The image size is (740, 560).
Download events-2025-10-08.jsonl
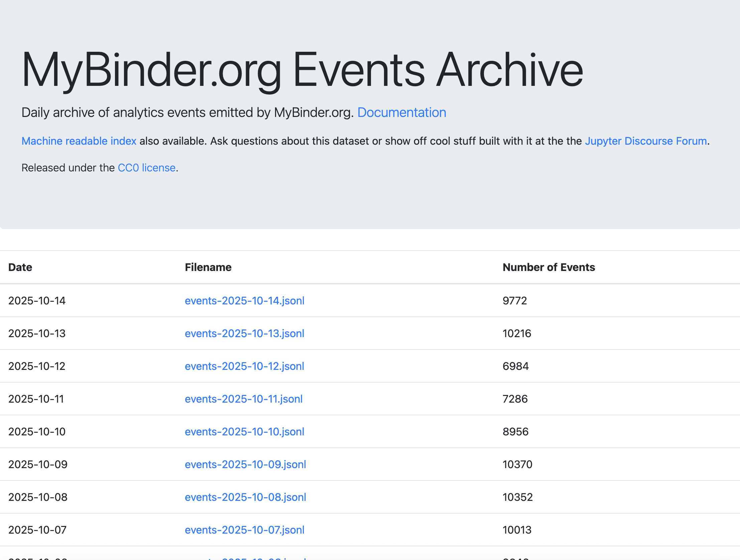click(245, 497)
